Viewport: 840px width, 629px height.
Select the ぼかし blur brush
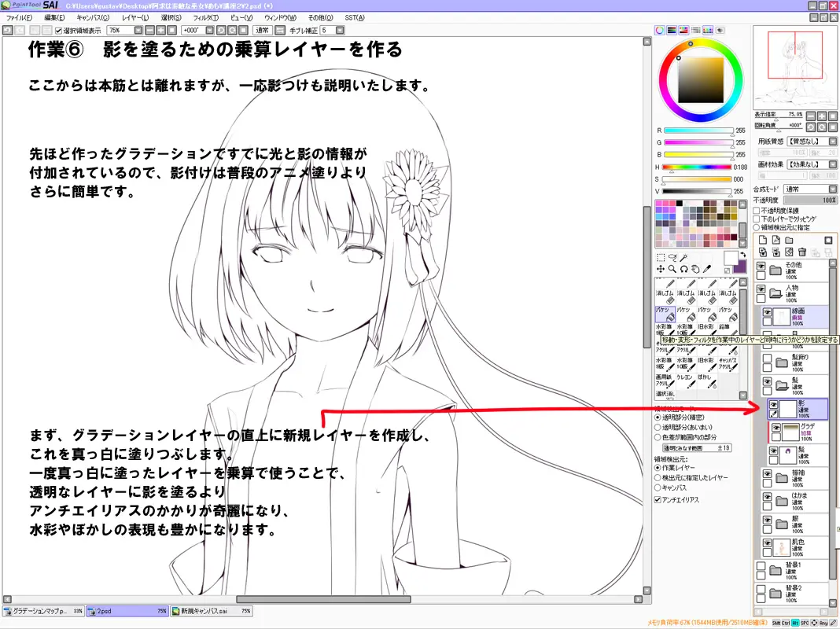pos(706,381)
